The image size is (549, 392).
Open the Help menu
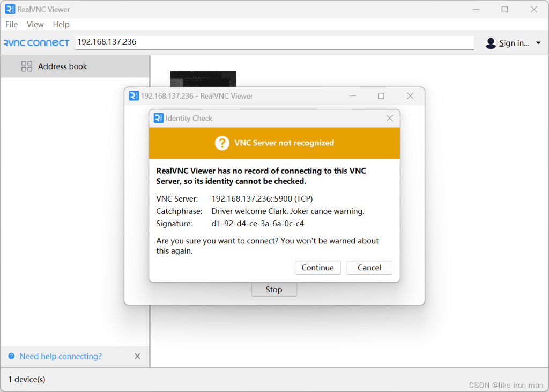[x=61, y=24]
